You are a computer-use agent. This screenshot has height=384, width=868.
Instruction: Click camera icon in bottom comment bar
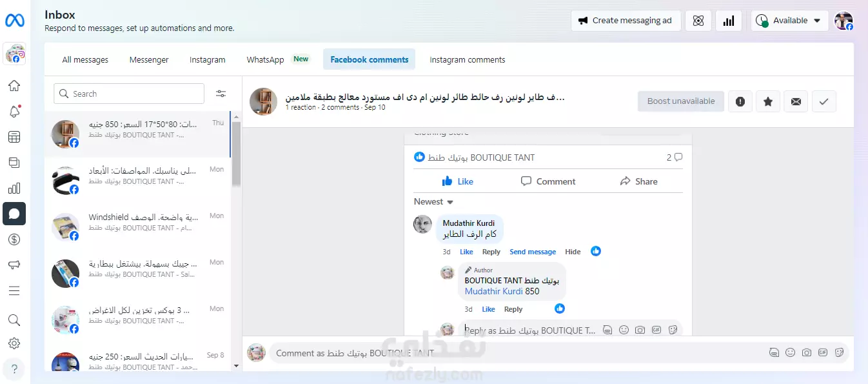click(x=807, y=353)
